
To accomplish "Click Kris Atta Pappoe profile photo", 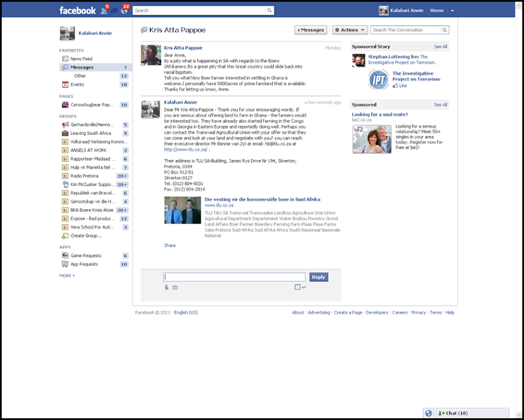I will (x=151, y=55).
